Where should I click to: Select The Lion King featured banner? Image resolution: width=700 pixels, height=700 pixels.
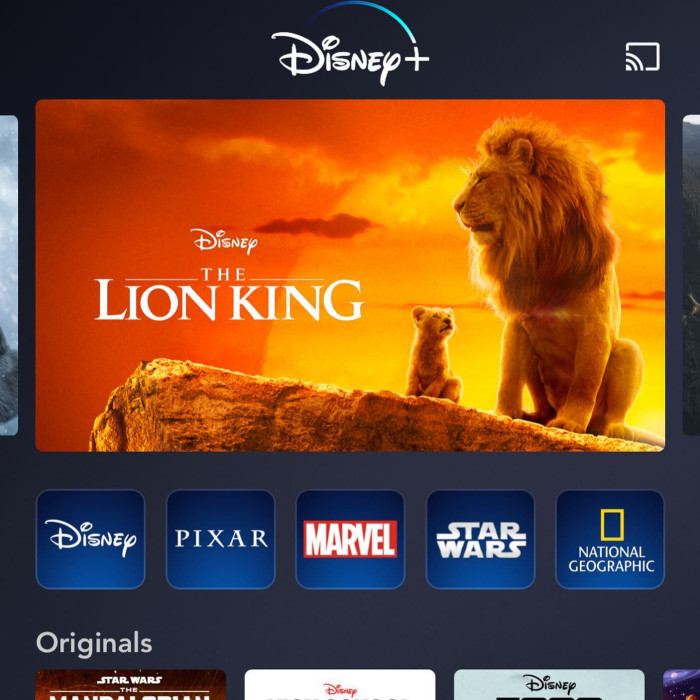pos(350,275)
